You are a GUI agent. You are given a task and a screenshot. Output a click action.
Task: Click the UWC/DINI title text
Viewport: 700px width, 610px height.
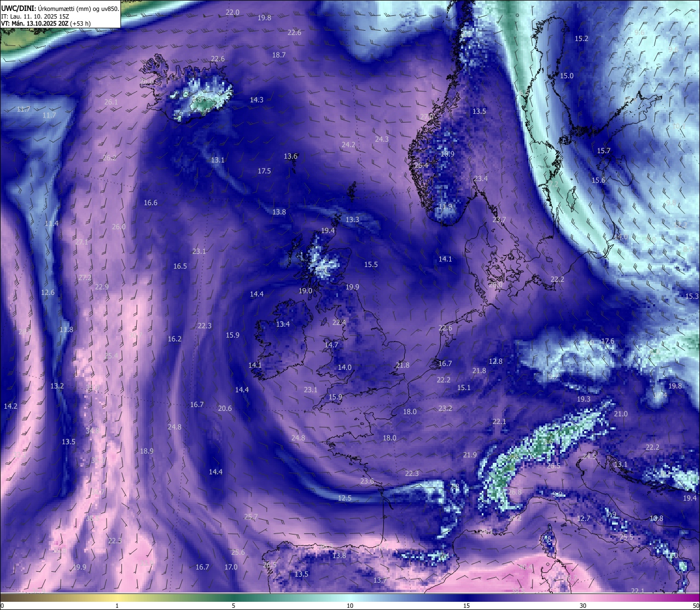pyautogui.click(x=17, y=8)
